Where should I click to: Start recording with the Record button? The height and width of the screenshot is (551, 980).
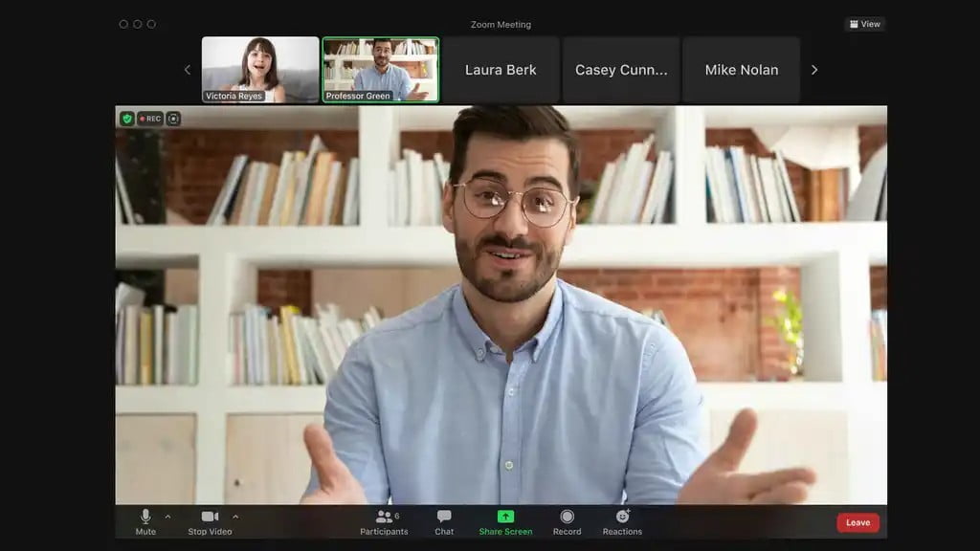coord(567,521)
